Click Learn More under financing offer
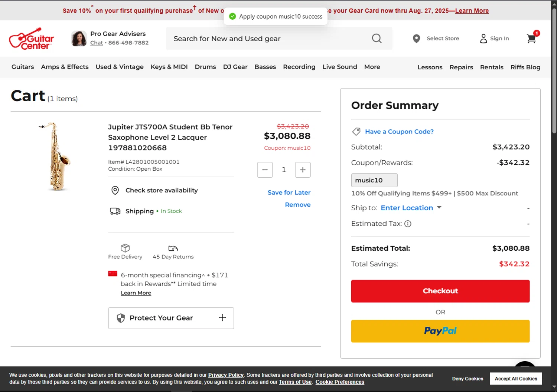 tap(136, 293)
